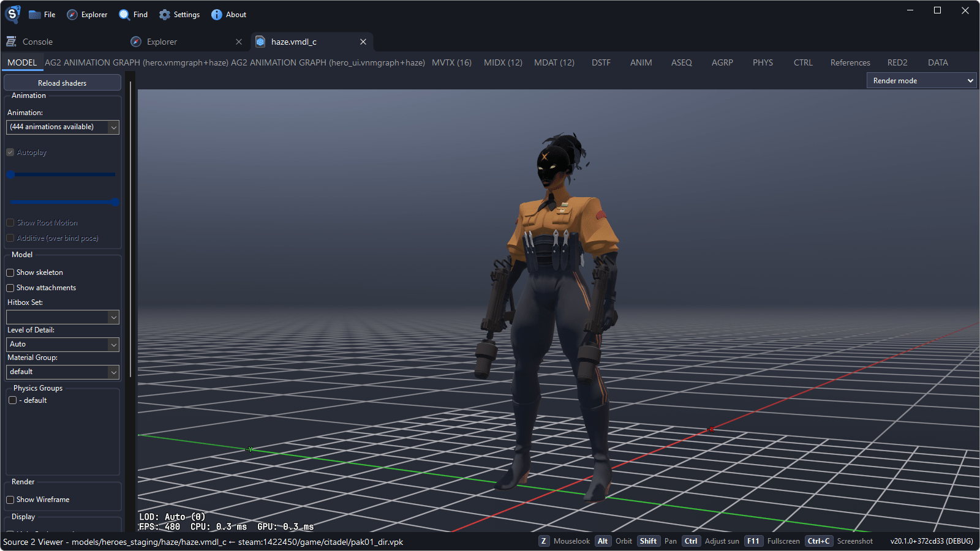Image resolution: width=980 pixels, height=551 pixels.
Task: Open the About menu
Action: coord(228,15)
